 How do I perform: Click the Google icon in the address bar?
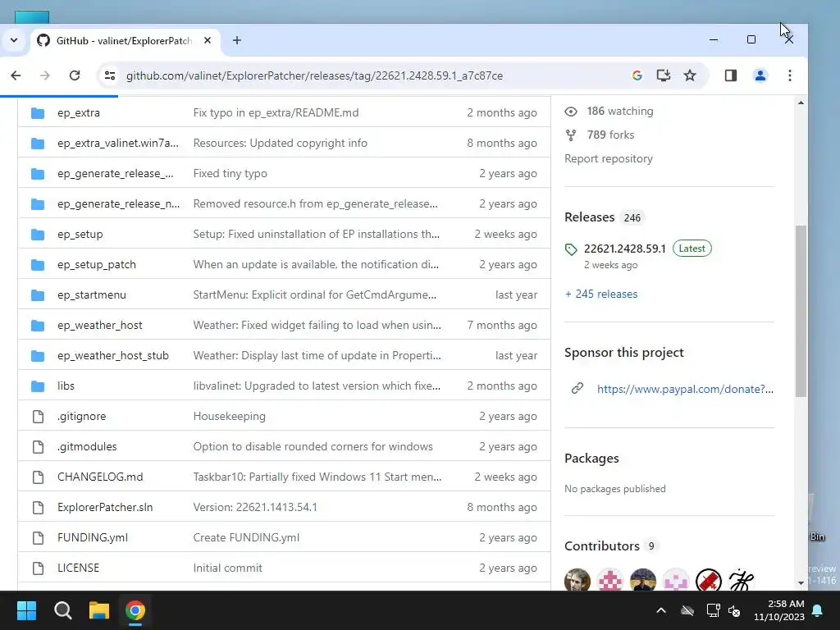637,75
